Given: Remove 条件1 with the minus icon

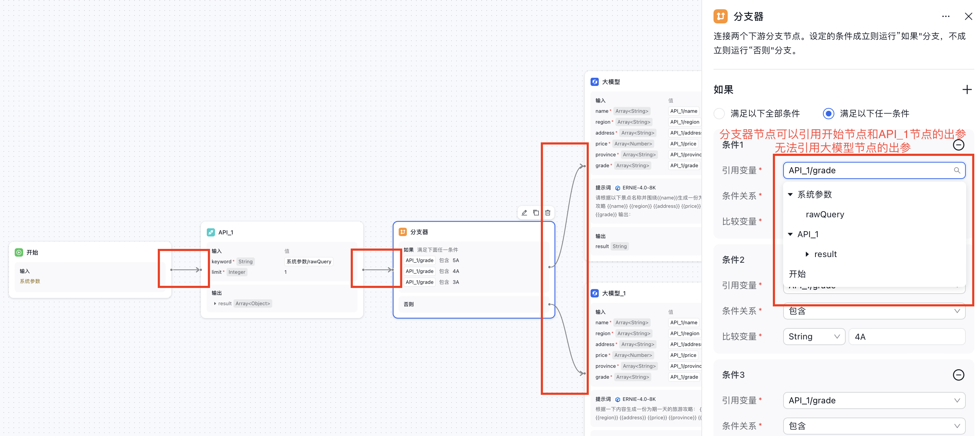Looking at the screenshot, I should tap(958, 145).
